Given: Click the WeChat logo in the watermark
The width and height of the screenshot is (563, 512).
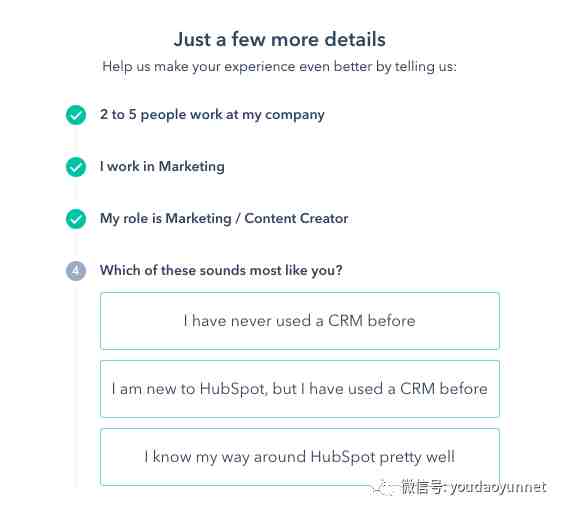Looking at the screenshot, I should pos(383,488).
